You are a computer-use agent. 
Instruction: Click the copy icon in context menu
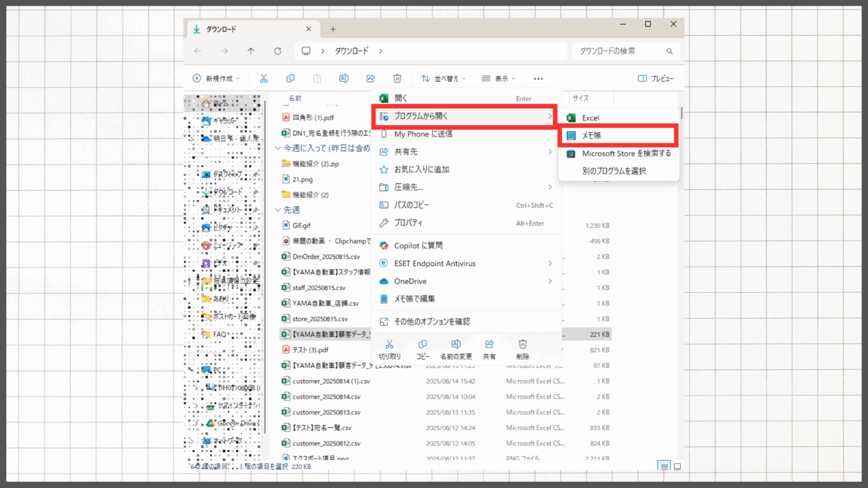423,349
